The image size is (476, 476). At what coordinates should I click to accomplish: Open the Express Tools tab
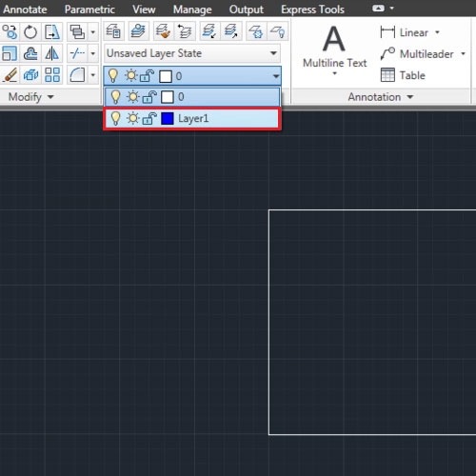[x=312, y=10]
